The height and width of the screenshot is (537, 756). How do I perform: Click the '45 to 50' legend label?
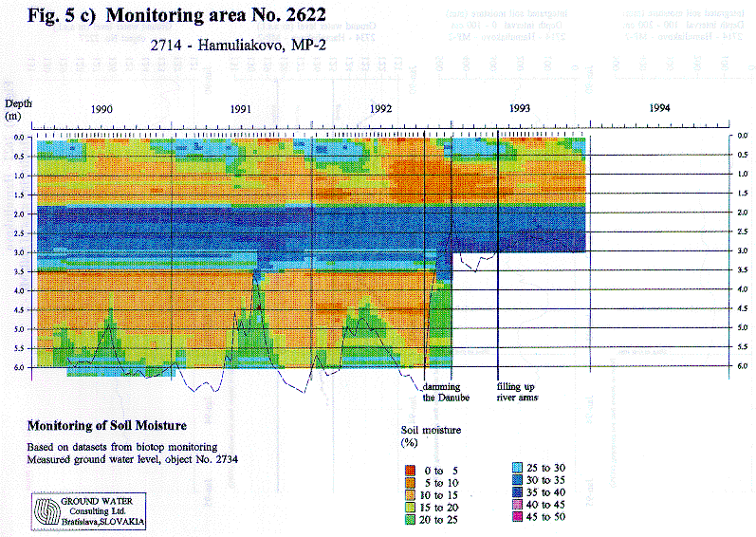tap(545, 517)
